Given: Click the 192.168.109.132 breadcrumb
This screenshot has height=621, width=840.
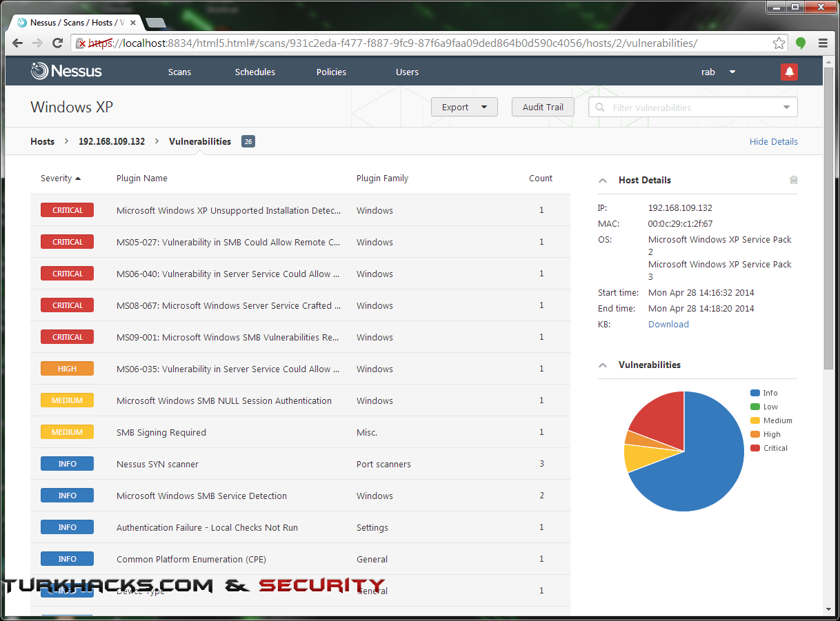Looking at the screenshot, I should coord(112,141).
